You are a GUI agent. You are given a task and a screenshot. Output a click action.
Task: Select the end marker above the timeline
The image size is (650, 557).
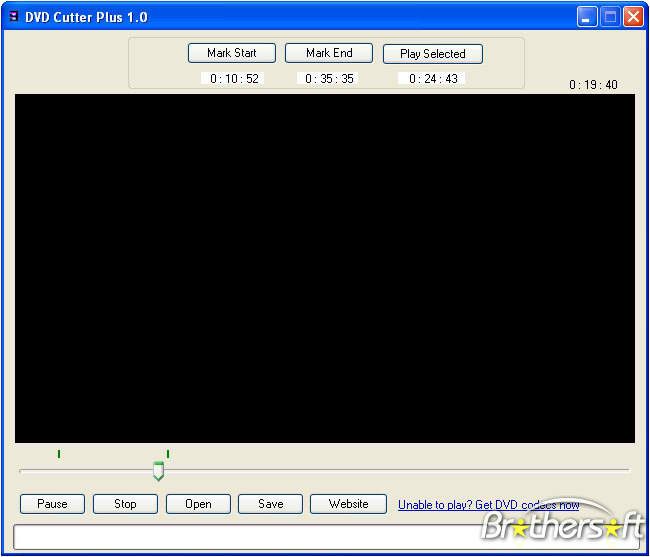click(168, 454)
